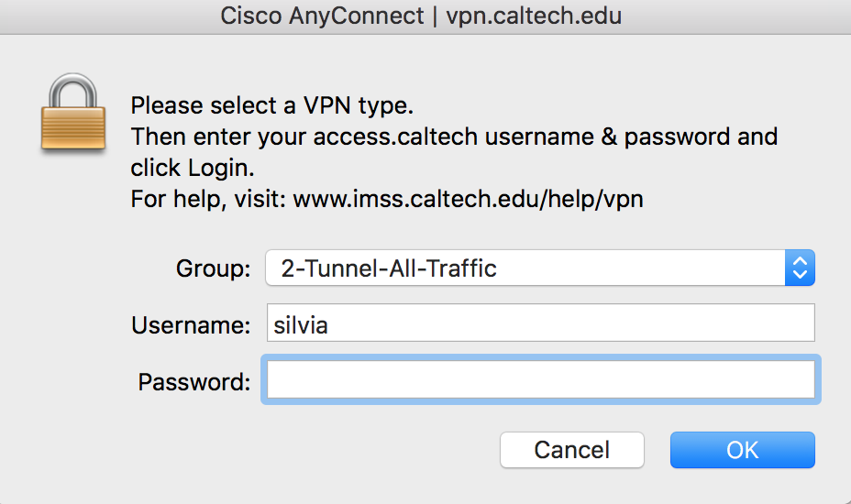851x504 pixels.
Task: Click the 'Then enter your access.caltech username' line
Action: point(367,137)
